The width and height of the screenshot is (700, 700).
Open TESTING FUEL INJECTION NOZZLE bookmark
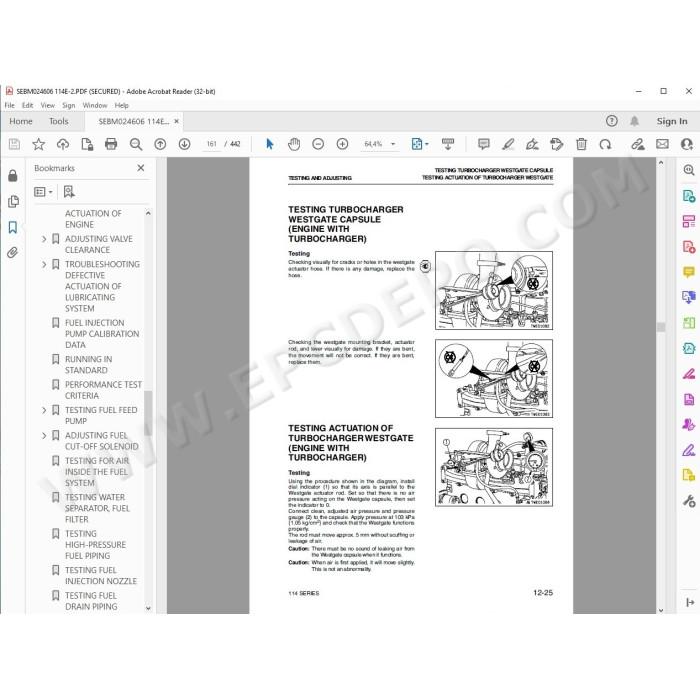click(x=100, y=575)
